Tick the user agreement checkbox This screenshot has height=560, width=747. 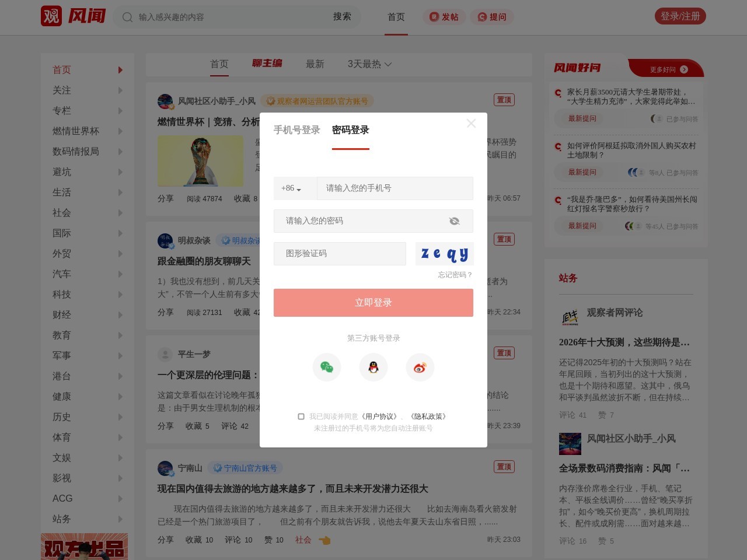(x=301, y=416)
